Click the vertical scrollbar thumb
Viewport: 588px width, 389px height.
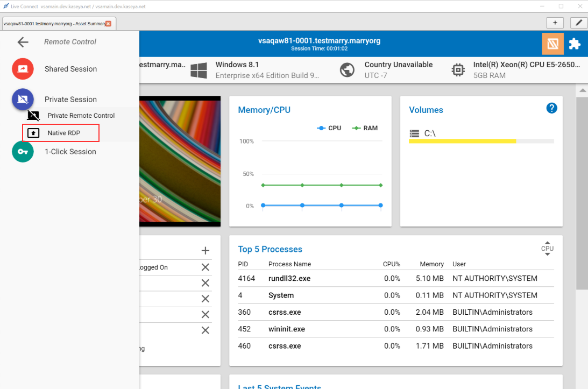(x=582, y=194)
